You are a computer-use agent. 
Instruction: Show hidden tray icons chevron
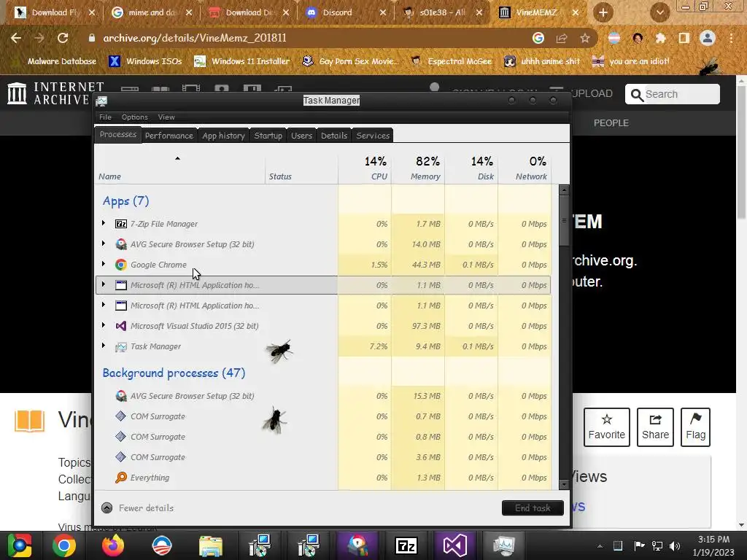[x=600, y=546]
